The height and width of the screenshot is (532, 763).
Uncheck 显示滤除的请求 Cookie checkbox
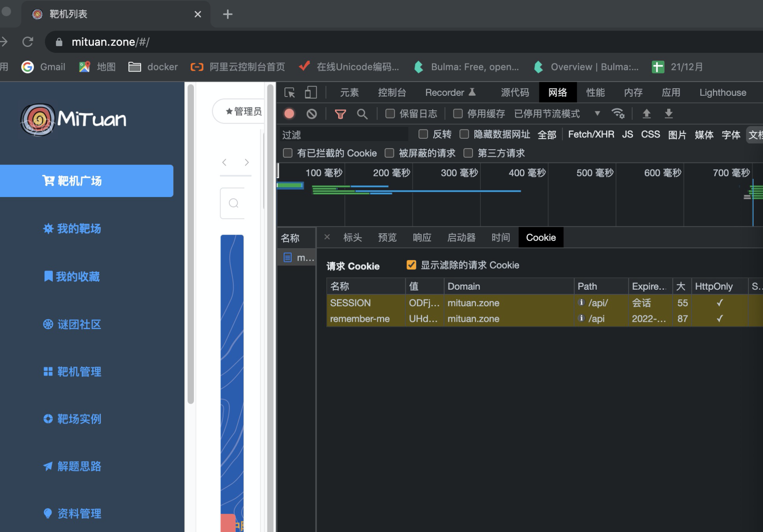411,265
